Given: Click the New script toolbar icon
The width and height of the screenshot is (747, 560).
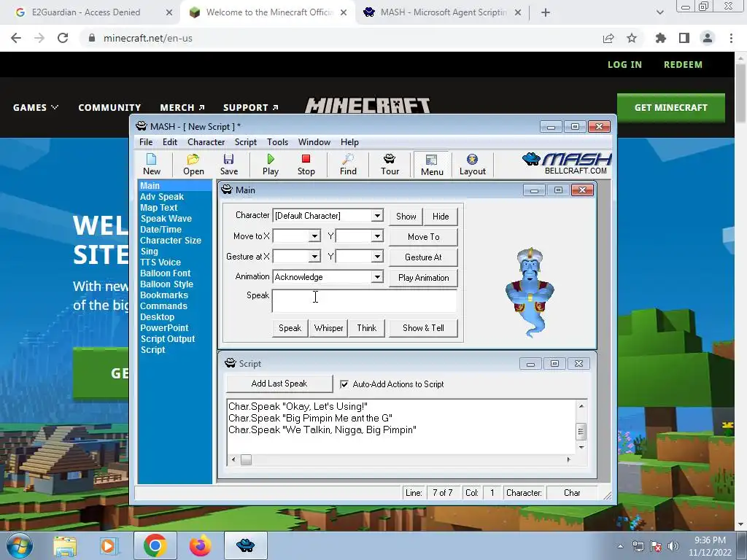Looking at the screenshot, I should coord(152,165).
